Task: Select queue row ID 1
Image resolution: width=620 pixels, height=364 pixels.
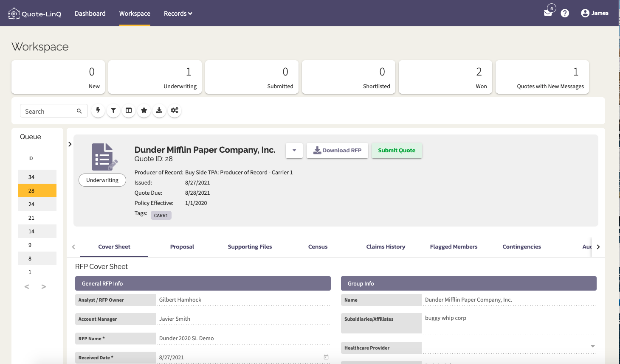Action: 37,272
